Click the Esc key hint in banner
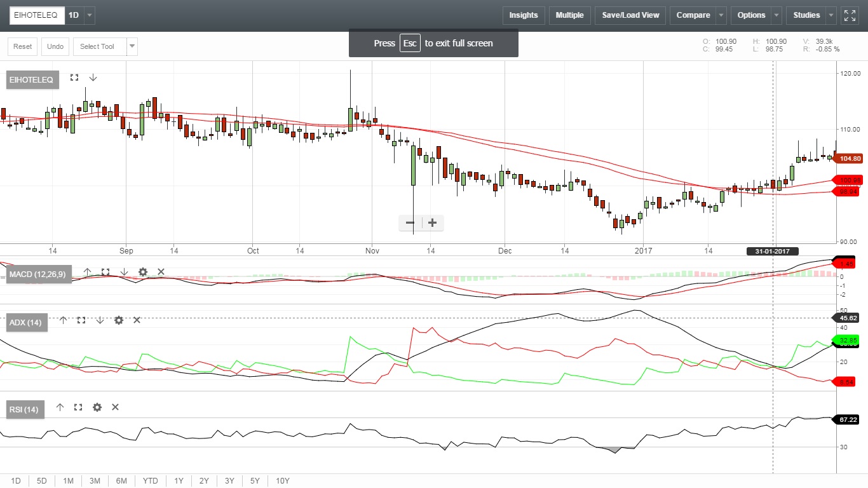The height and width of the screenshot is (488, 868). [x=410, y=43]
